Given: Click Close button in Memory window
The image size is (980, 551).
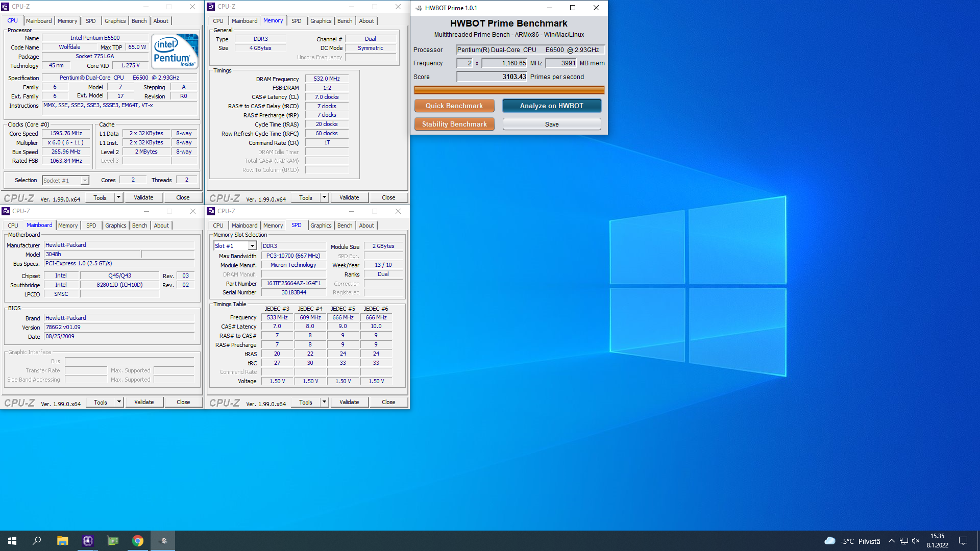Looking at the screenshot, I should coord(388,197).
